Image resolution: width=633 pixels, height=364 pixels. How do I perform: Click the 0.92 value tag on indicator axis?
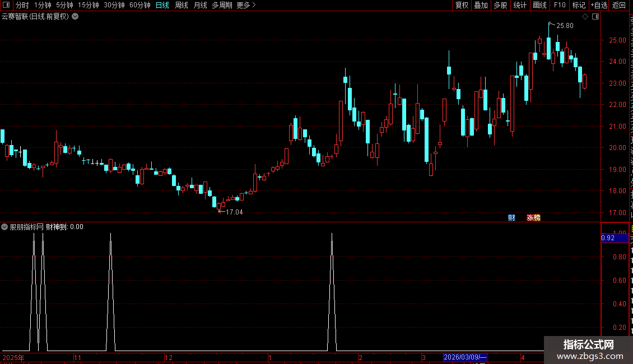click(x=615, y=238)
